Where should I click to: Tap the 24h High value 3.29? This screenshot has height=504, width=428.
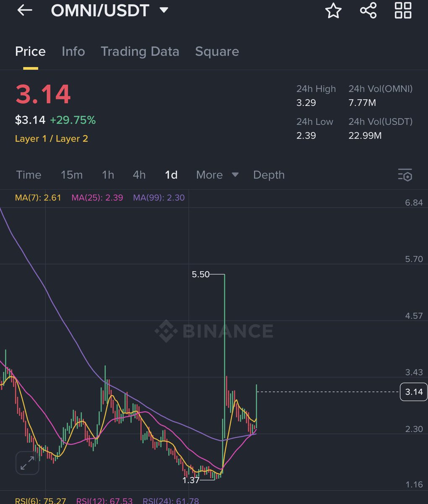click(306, 102)
